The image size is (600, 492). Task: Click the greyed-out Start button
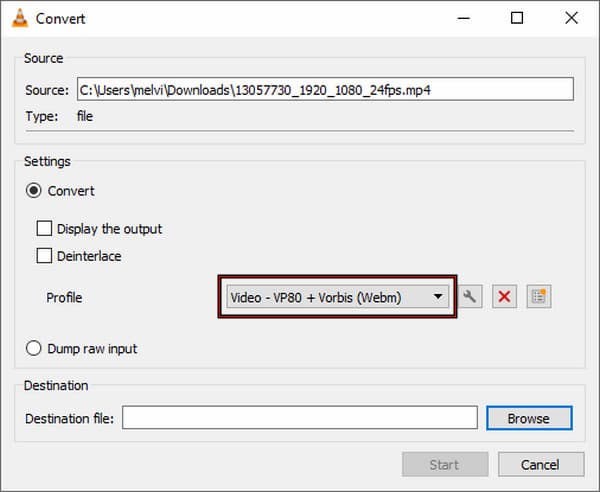point(445,464)
